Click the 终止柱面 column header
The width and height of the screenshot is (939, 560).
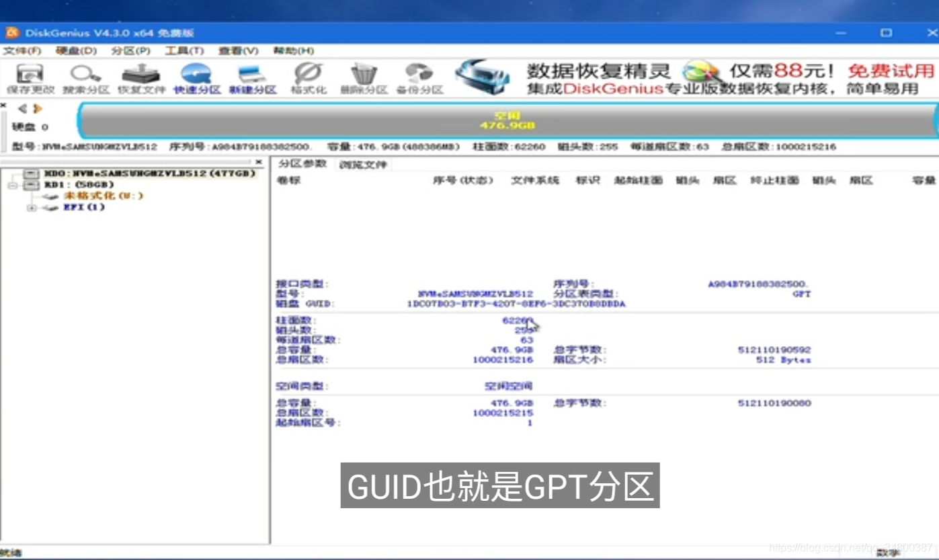click(774, 180)
